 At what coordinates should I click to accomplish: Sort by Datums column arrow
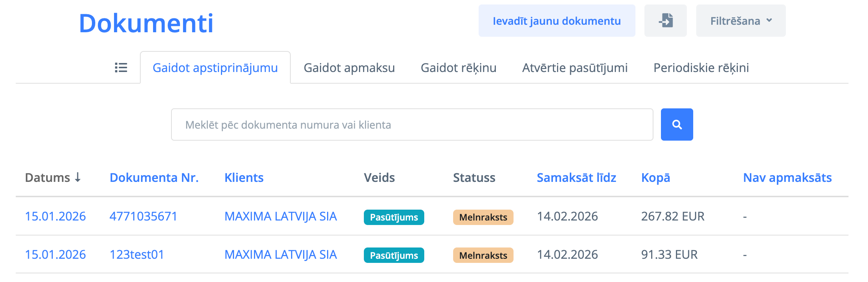pyautogui.click(x=78, y=177)
